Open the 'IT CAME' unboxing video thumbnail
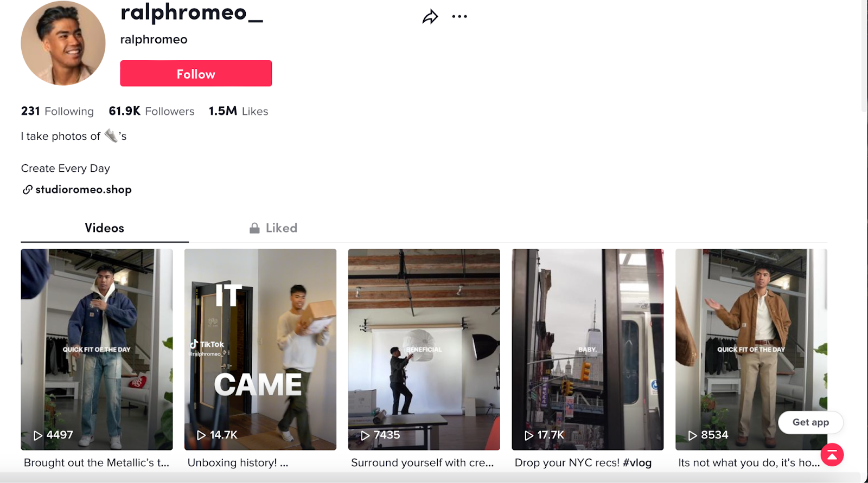The image size is (868, 483). [x=260, y=349]
